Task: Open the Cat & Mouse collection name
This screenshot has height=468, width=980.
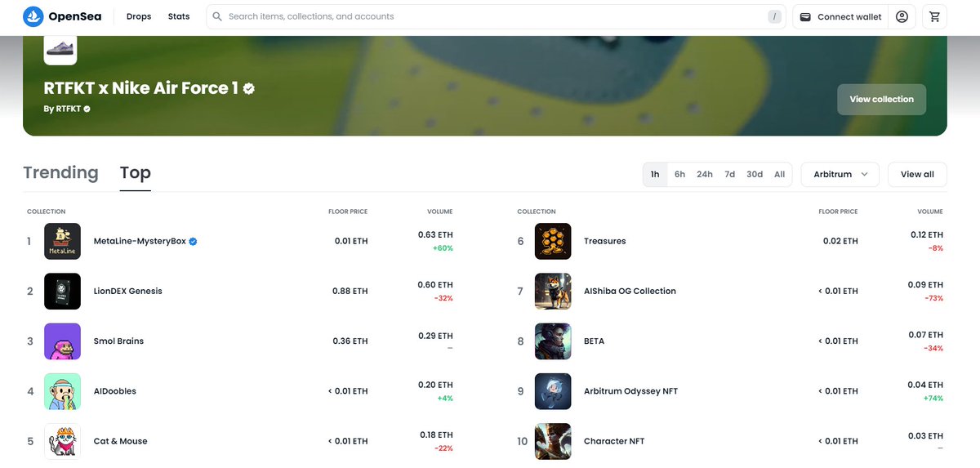Action: click(x=121, y=441)
